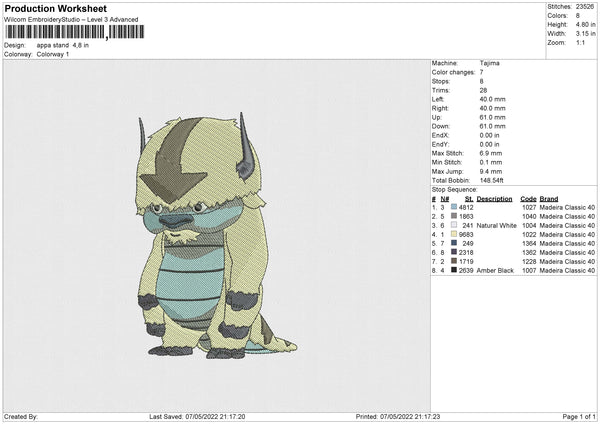Click the Code column header

point(528,199)
